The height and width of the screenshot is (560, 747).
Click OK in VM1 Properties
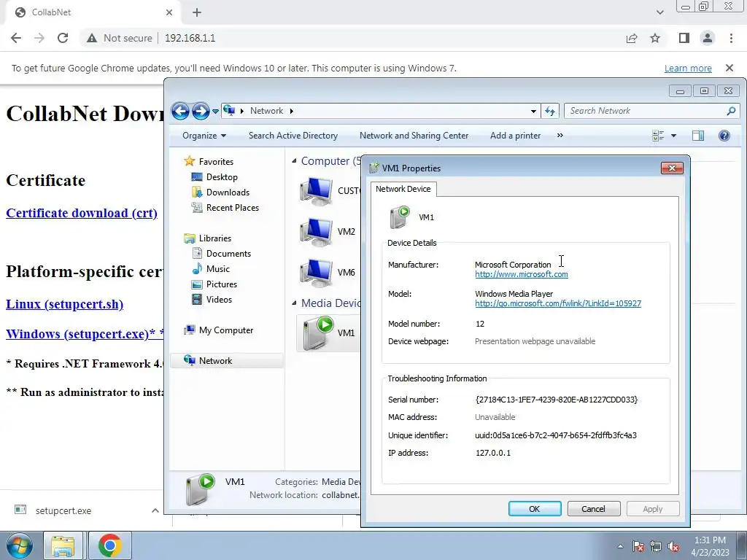coord(535,508)
